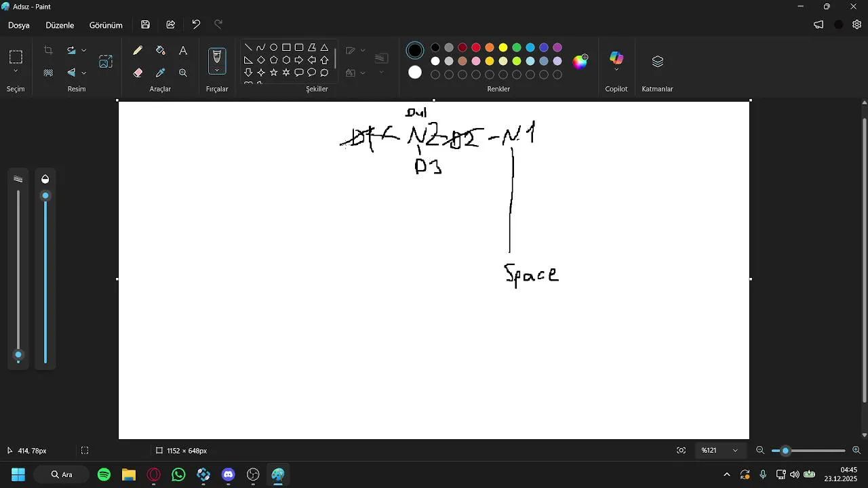
Task: Open the Görünüm menu
Action: click(x=106, y=25)
